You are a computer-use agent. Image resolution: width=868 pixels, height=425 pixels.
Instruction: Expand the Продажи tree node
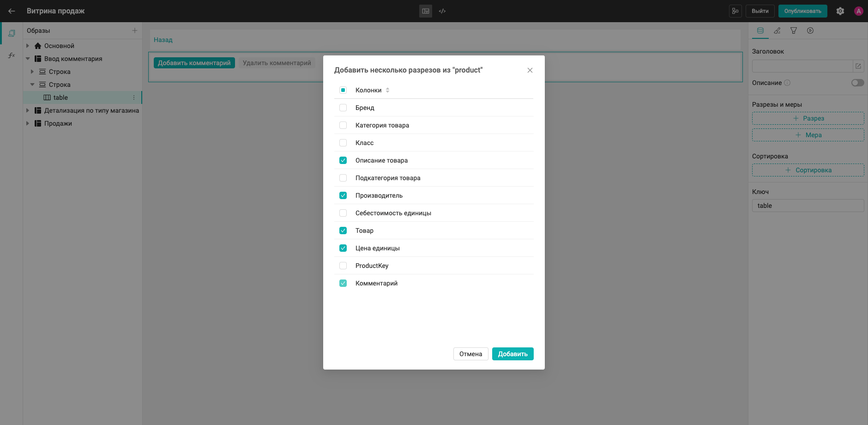28,123
